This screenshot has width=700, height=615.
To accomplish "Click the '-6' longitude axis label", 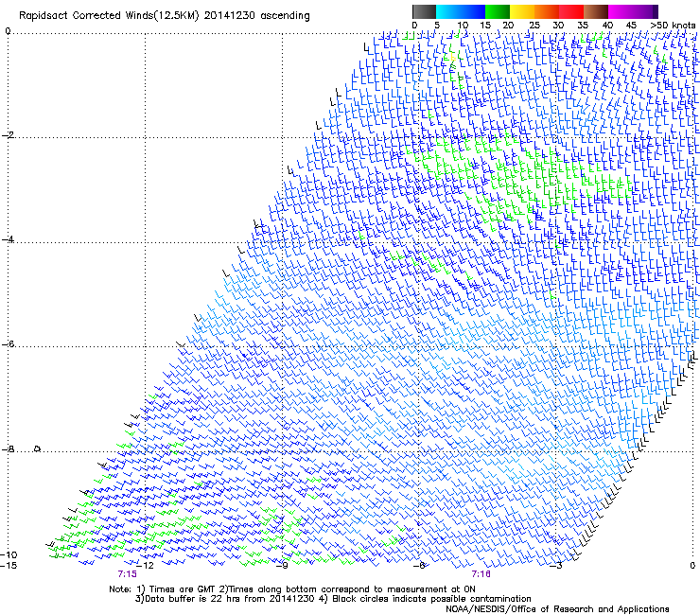I will pos(419,566).
